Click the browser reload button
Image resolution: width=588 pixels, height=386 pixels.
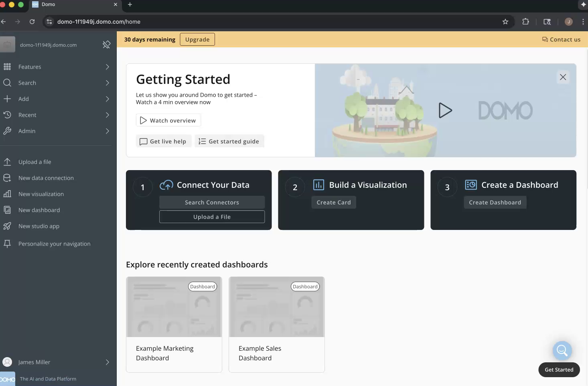tap(32, 22)
